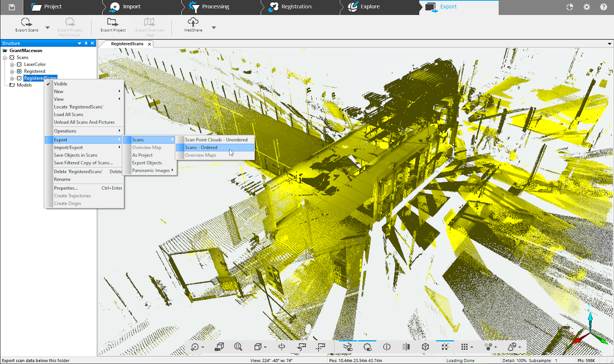
Task: Open dropdown beside perspective cube icon
Action: (x=265, y=347)
